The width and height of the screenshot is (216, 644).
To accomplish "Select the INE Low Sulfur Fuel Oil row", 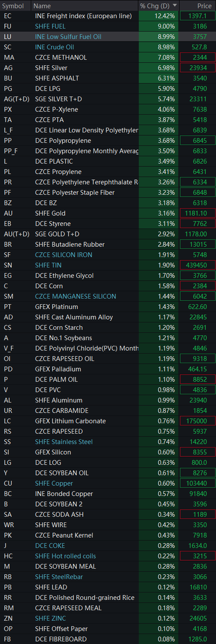I will [108, 36].
